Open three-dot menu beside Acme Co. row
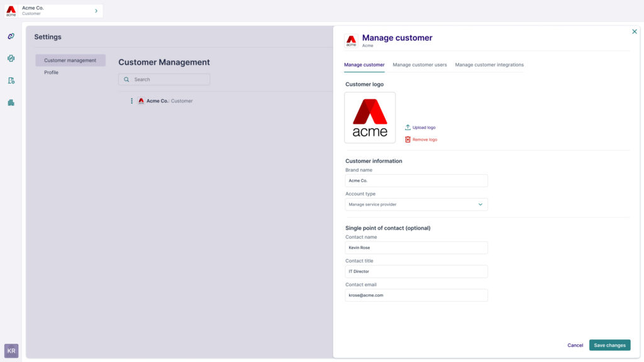 (x=131, y=101)
